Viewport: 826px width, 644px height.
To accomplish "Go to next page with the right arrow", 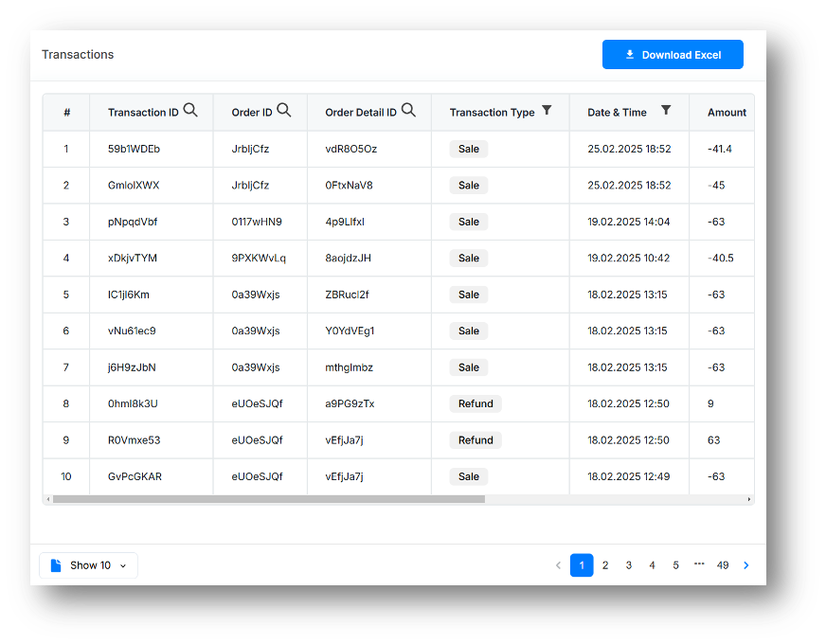I will (x=746, y=564).
